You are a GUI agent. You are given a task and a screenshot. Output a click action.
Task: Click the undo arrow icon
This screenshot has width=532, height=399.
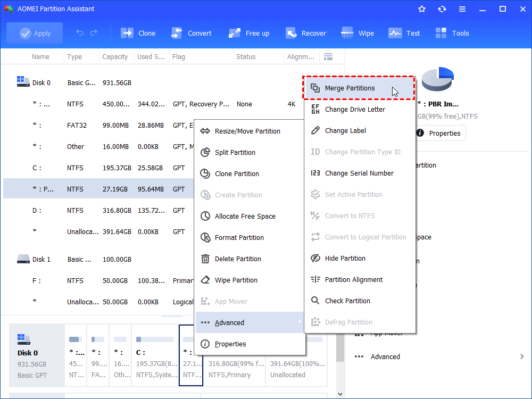(79, 32)
